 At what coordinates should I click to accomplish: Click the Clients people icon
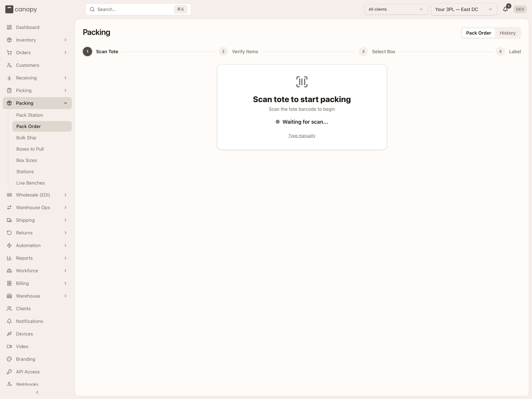coord(9,309)
